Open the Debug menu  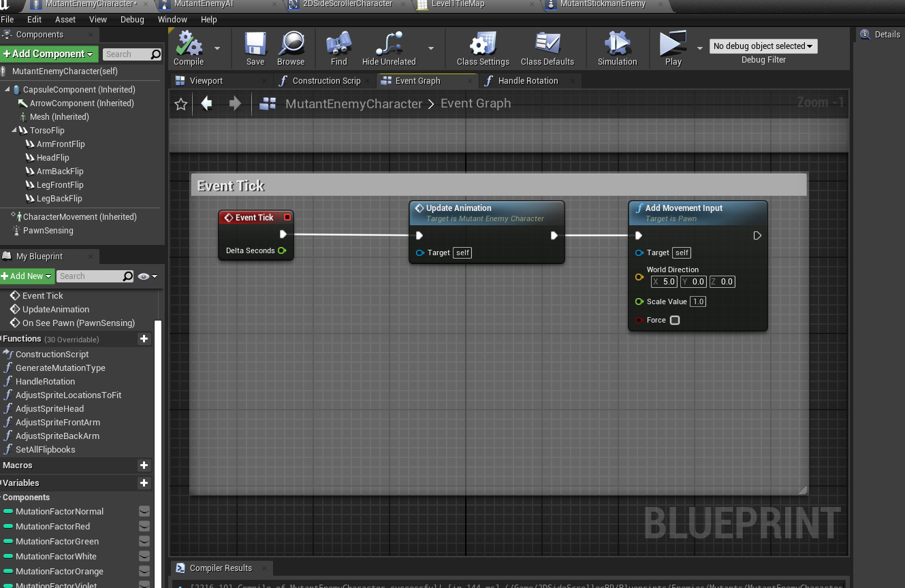(x=132, y=20)
